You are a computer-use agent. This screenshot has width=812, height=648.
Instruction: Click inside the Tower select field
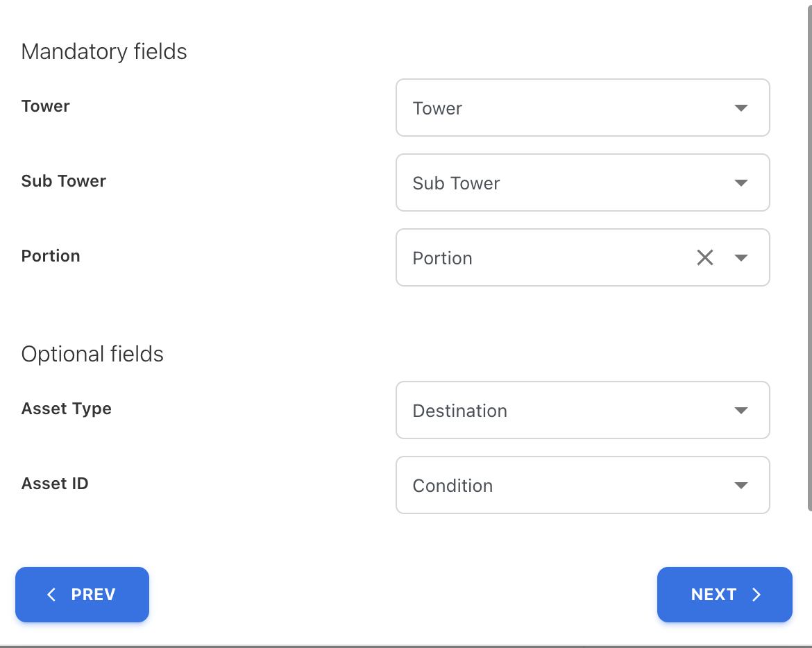pos(555,108)
